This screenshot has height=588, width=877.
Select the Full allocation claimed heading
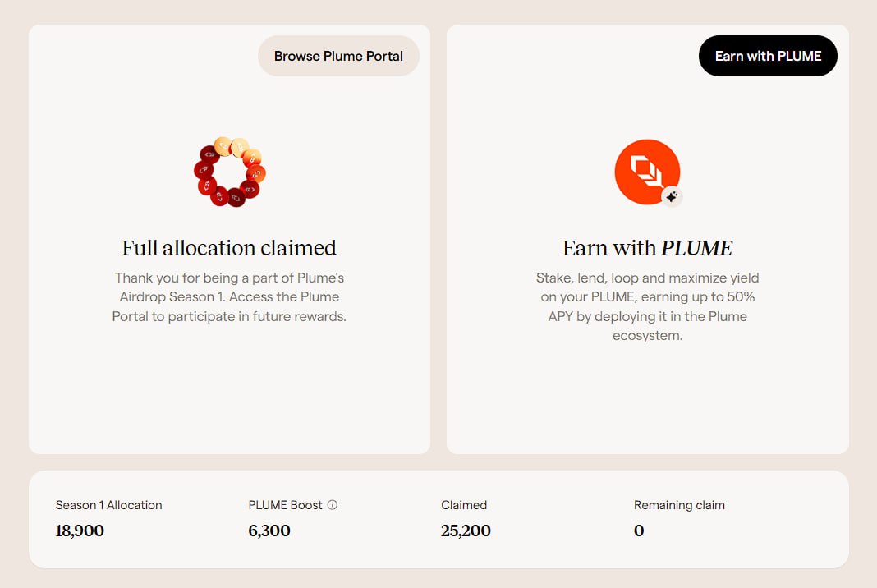click(229, 248)
